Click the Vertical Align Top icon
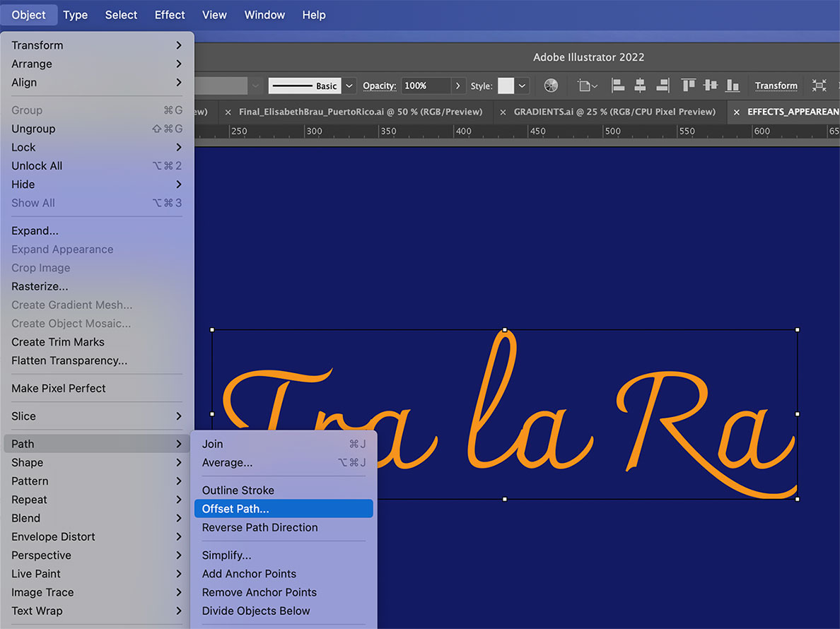840x629 pixels. [x=688, y=86]
